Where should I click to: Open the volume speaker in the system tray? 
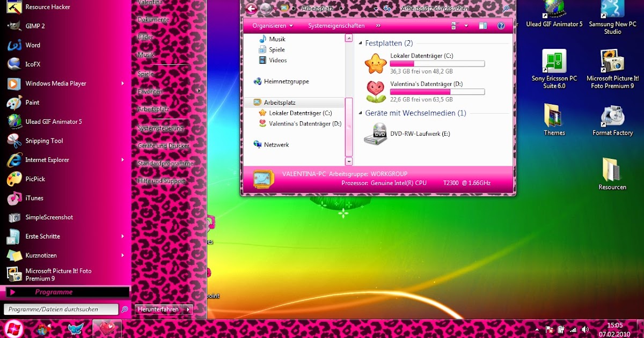click(585, 328)
